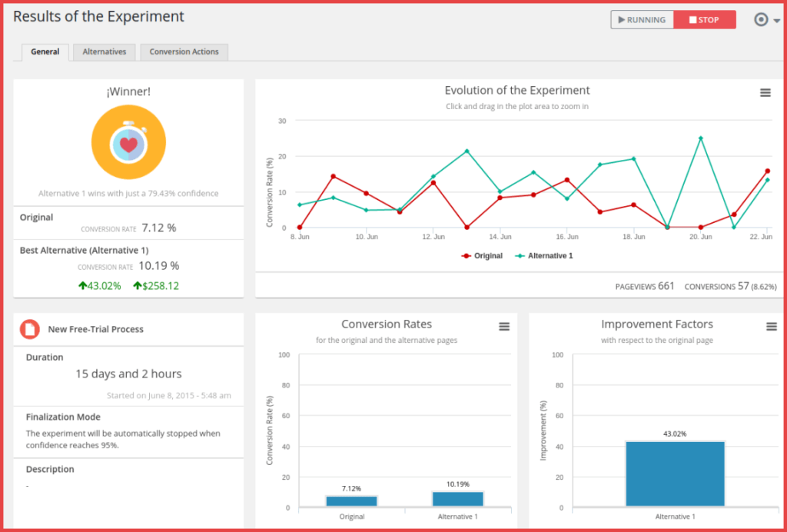The image size is (787, 532).
Task: Open the Improvement Factors chart menu icon
Action: (x=771, y=327)
